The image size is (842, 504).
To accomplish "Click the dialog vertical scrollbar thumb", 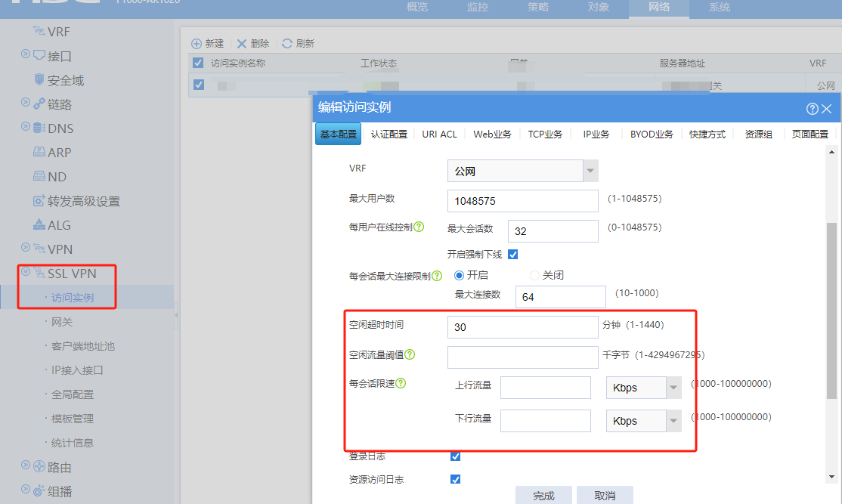I will (x=832, y=311).
